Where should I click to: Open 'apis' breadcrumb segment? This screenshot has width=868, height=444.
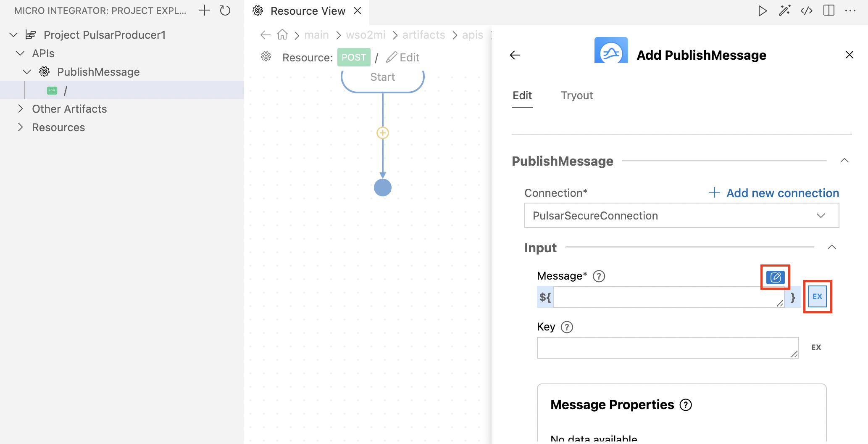pos(473,35)
